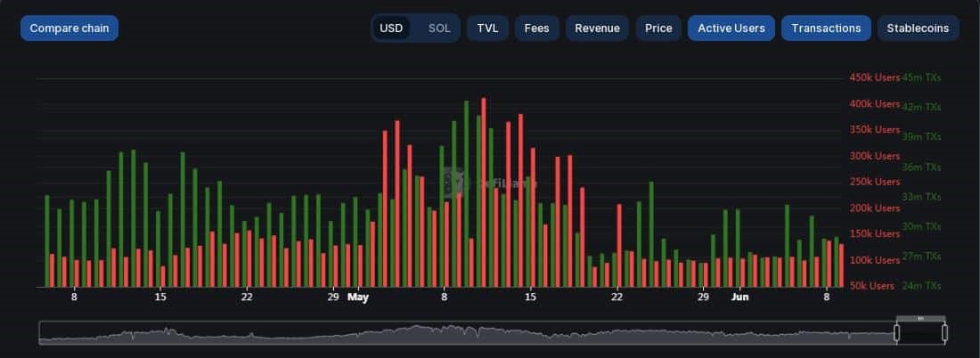Show the Stablecoins series

pyautogui.click(x=919, y=28)
